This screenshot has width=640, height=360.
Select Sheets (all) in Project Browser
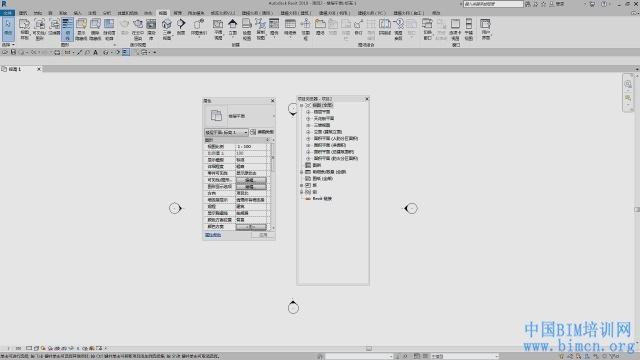[x=322, y=178]
